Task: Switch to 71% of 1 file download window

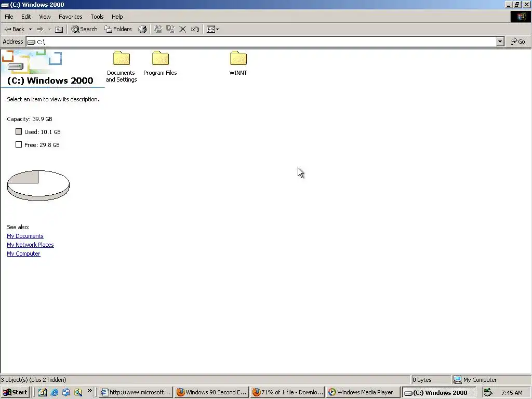Action: point(287,392)
